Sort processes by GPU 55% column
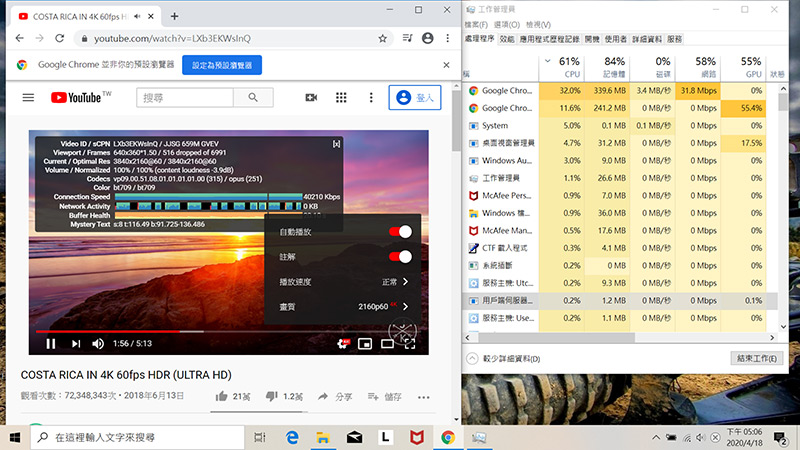The height and width of the screenshot is (450, 800). click(743, 67)
